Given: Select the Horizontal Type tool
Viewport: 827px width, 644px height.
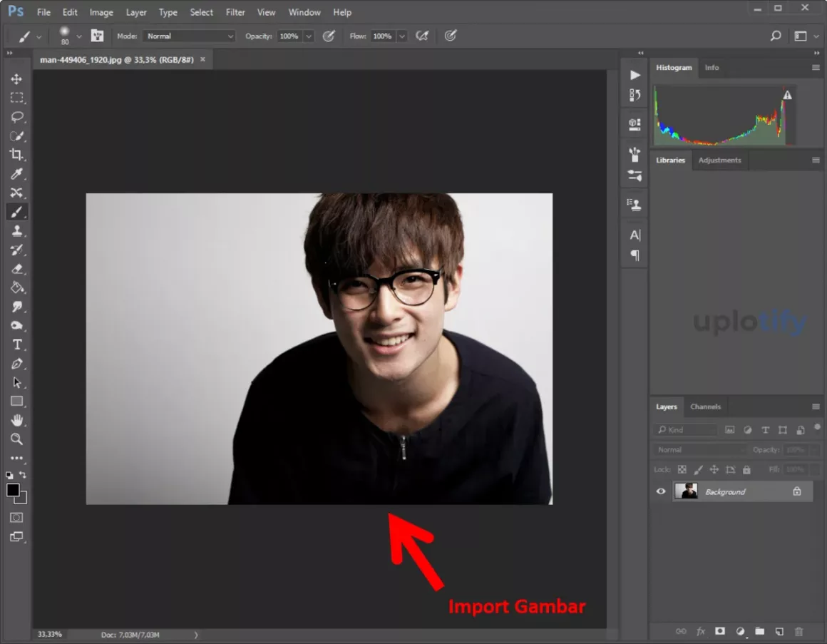Looking at the screenshot, I should click(x=16, y=344).
